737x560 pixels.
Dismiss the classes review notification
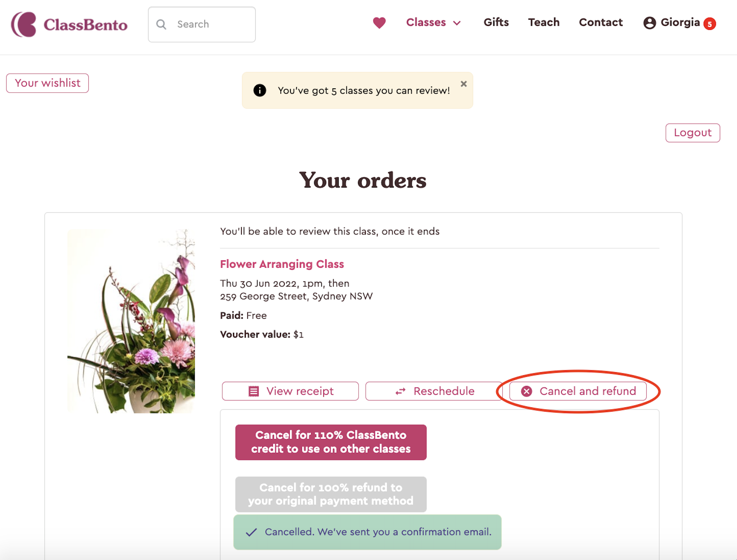463,84
